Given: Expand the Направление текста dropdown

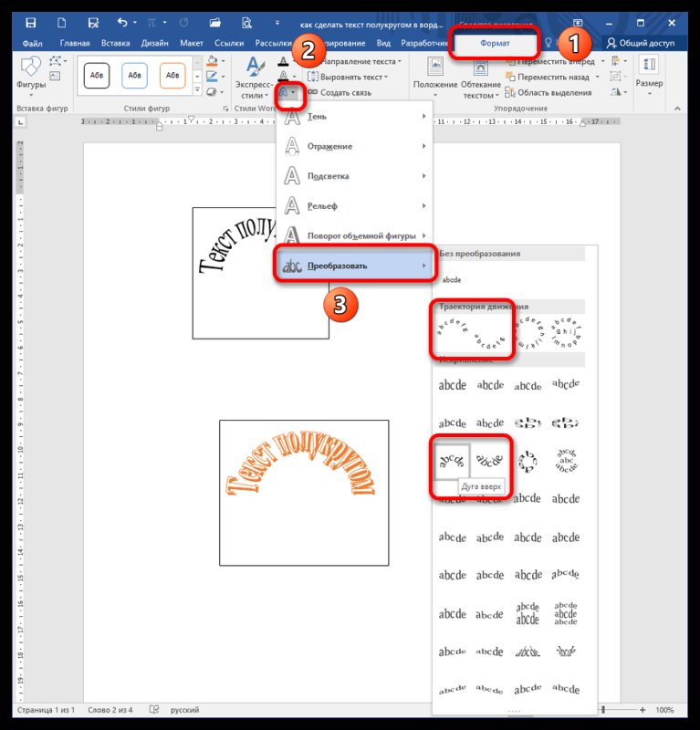Looking at the screenshot, I should point(353,61).
